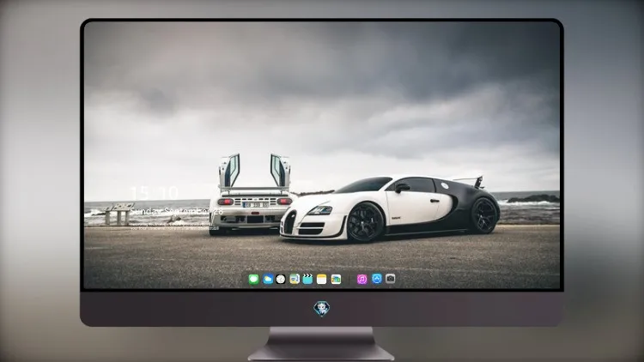Image resolution: width=644 pixels, height=362 pixels.
Task: Launch the Clock app from the dock
Action: click(281, 279)
